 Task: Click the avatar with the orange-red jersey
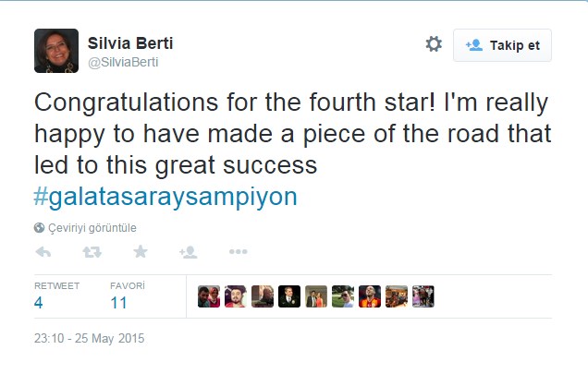tap(370, 296)
